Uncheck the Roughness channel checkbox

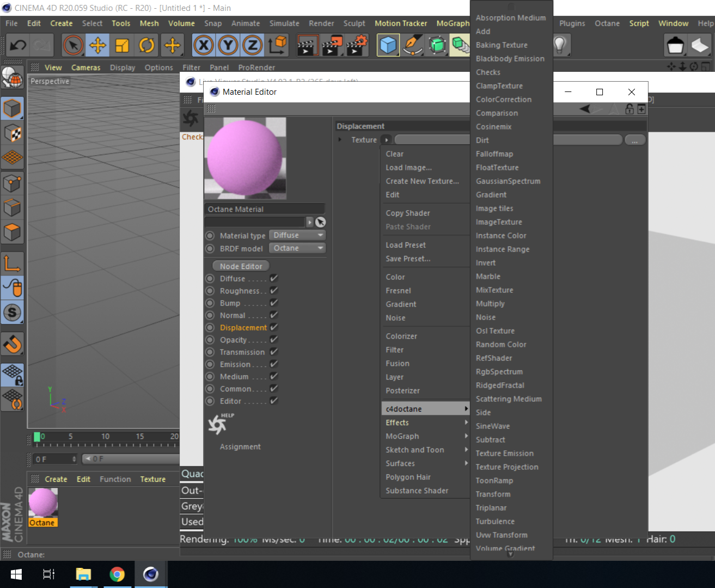coord(274,290)
